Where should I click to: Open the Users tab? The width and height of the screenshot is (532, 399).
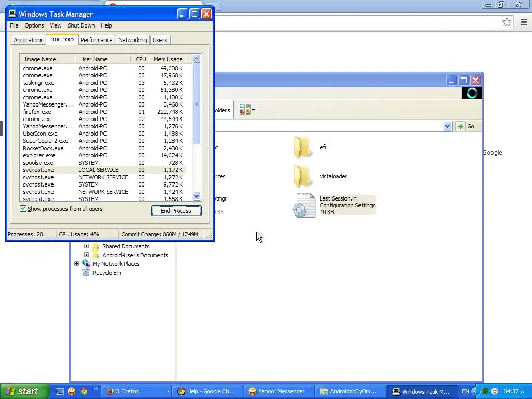(x=160, y=40)
